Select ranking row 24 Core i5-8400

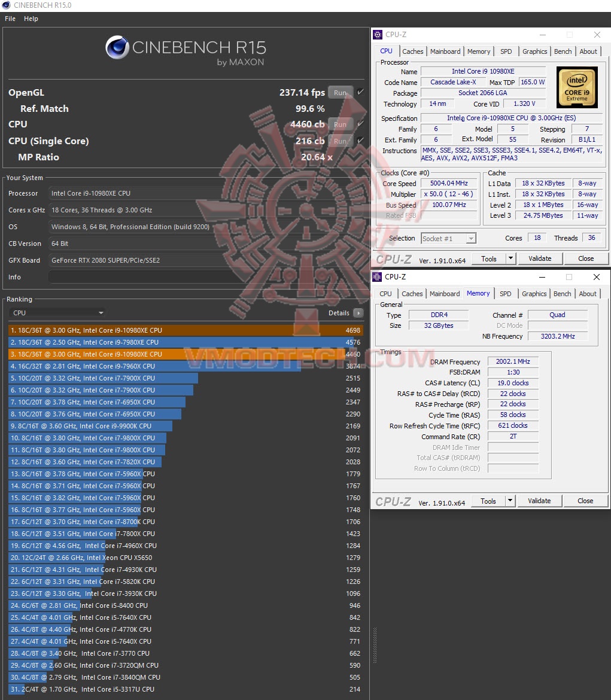click(x=186, y=605)
